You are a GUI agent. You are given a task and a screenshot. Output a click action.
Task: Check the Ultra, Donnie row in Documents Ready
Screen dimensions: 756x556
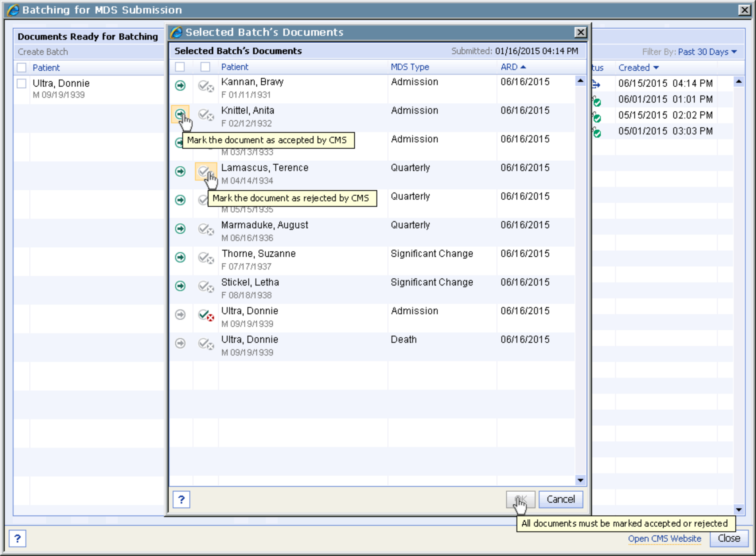[22, 84]
